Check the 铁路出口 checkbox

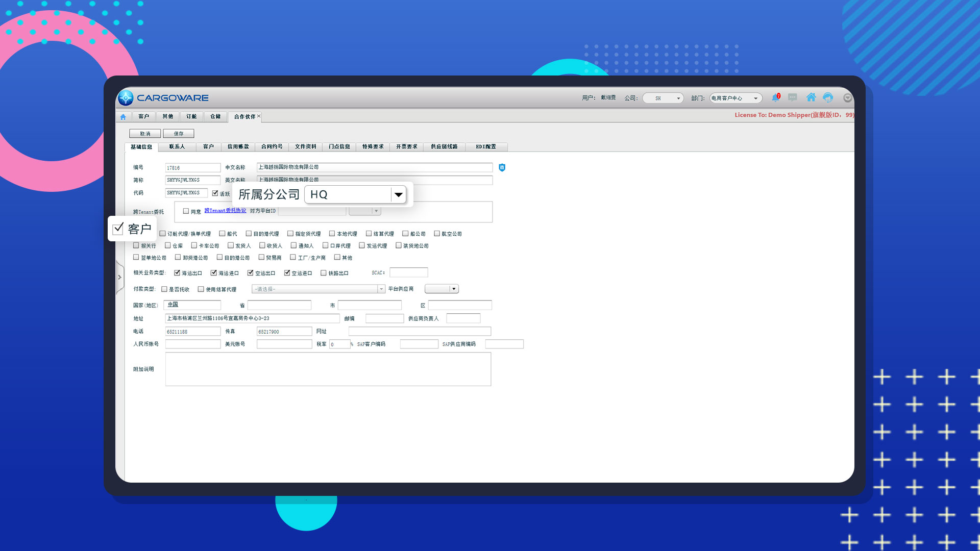click(x=324, y=273)
